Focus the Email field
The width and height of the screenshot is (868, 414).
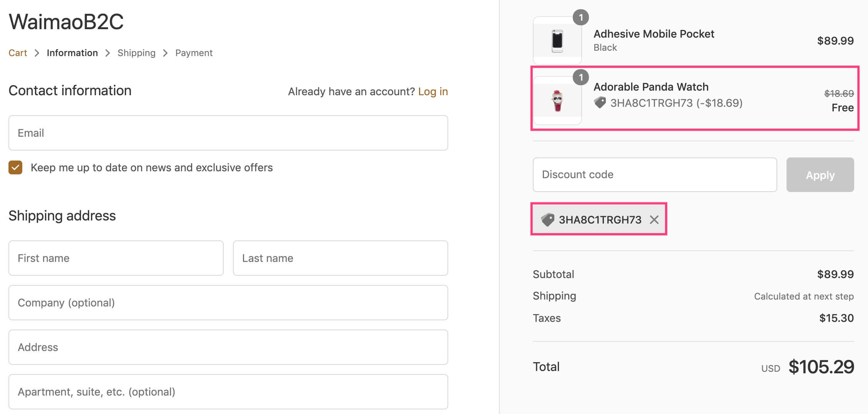pos(228,133)
